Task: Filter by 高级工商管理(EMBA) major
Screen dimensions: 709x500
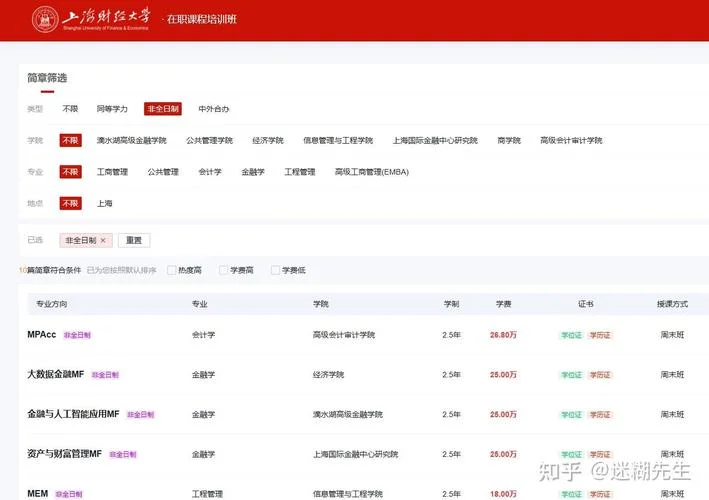Action: point(372,172)
